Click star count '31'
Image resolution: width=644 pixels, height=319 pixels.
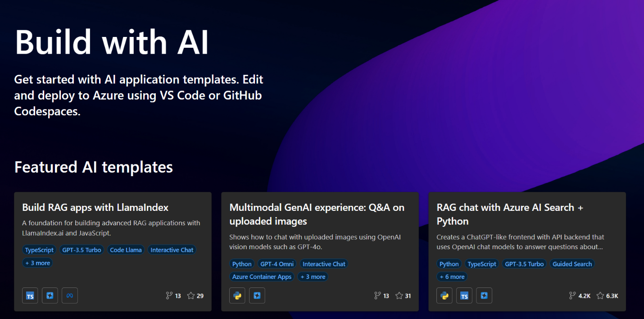tap(408, 296)
